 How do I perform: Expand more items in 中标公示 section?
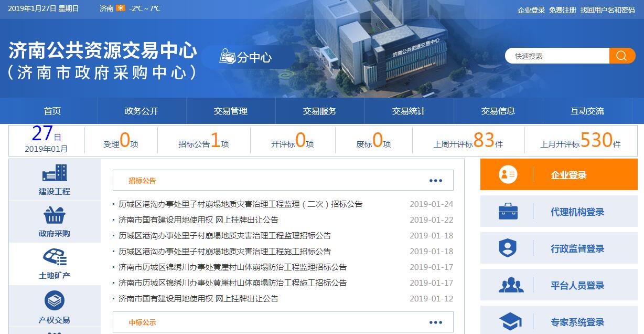(435, 322)
